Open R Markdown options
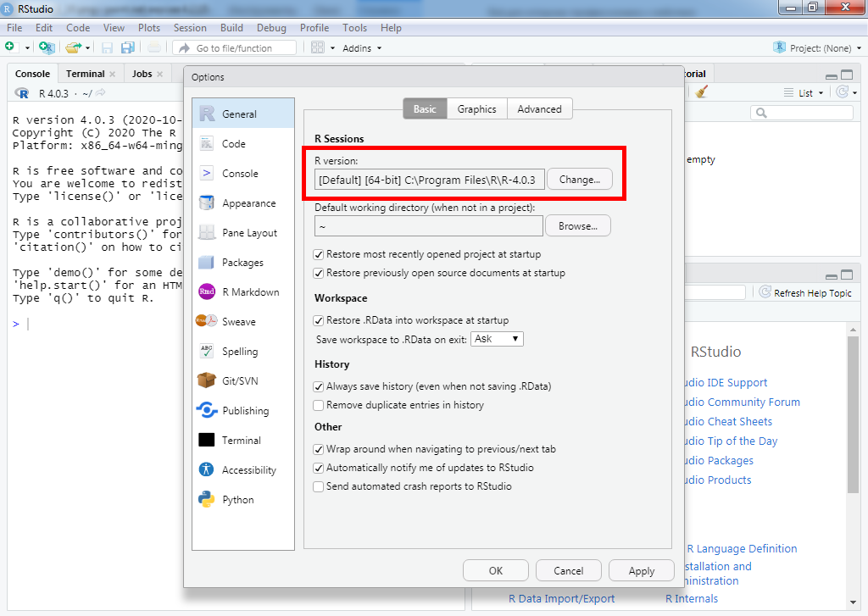Image resolution: width=868 pixels, height=616 pixels. (x=250, y=292)
